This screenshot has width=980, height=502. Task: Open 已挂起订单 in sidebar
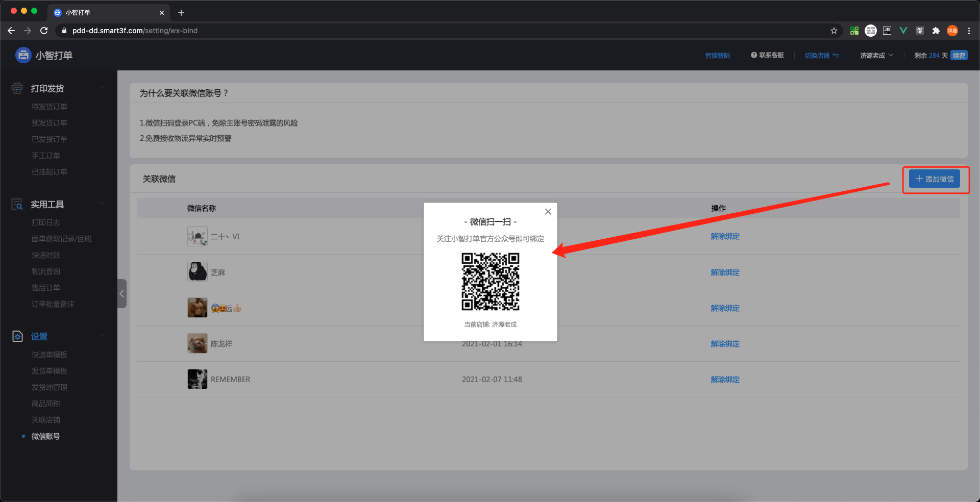coord(50,172)
